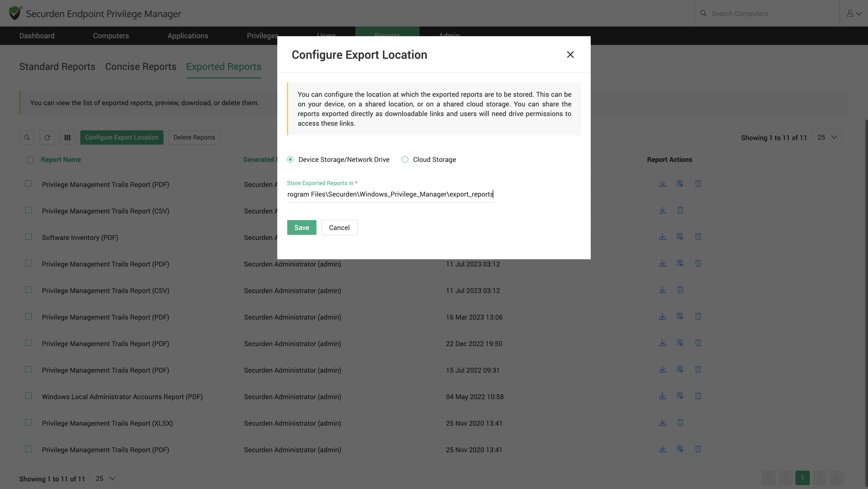Go to next page in pagination
Screen dimensions: 868x489
[819, 478]
